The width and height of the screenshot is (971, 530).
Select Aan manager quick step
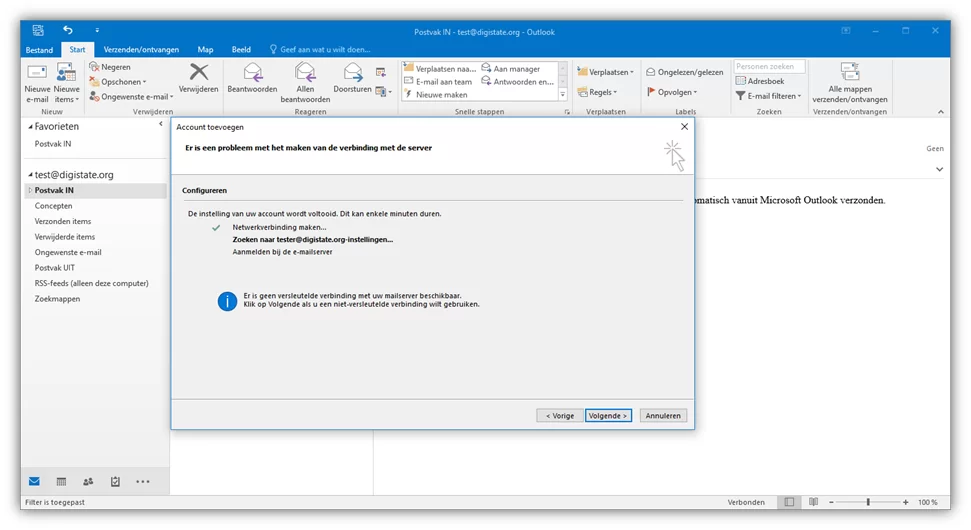512,69
